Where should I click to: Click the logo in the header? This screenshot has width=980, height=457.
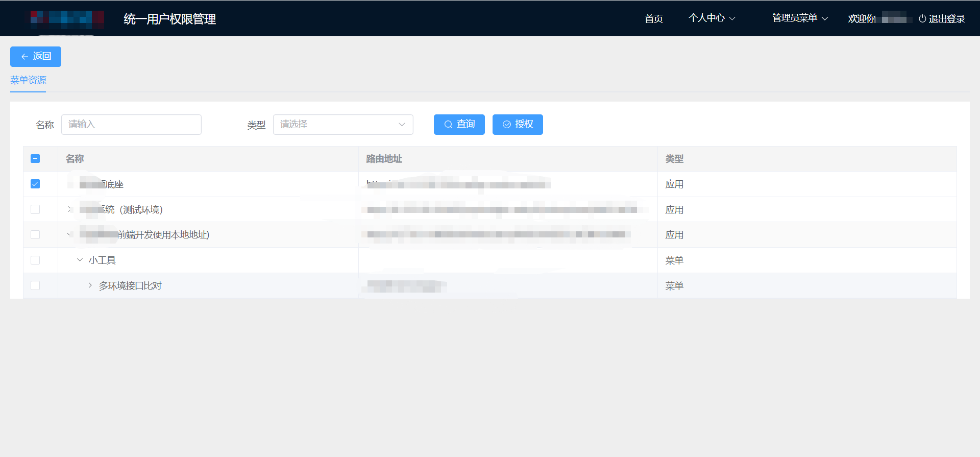coord(67,19)
